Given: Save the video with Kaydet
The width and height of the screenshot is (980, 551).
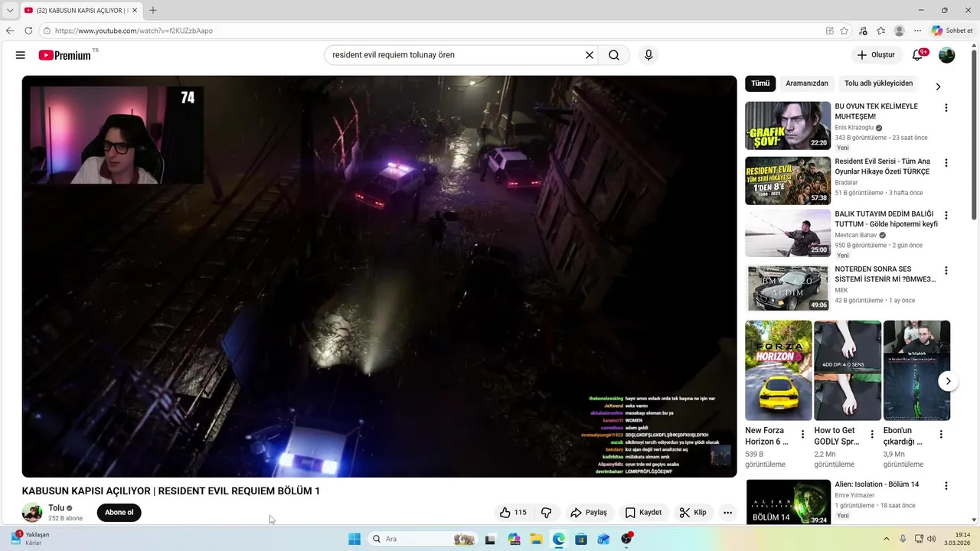Looking at the screenshot, I should 643,513.
